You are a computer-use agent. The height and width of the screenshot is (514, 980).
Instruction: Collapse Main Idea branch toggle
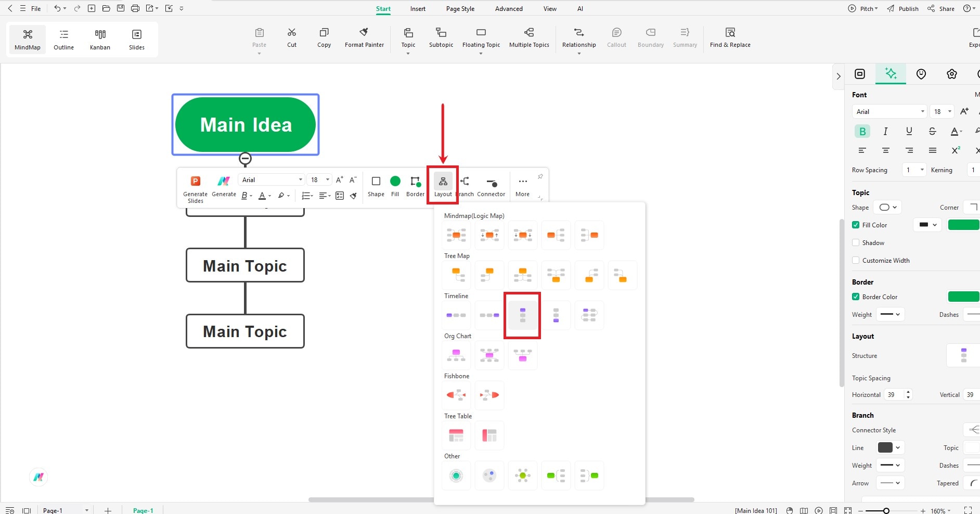point(245,159)
